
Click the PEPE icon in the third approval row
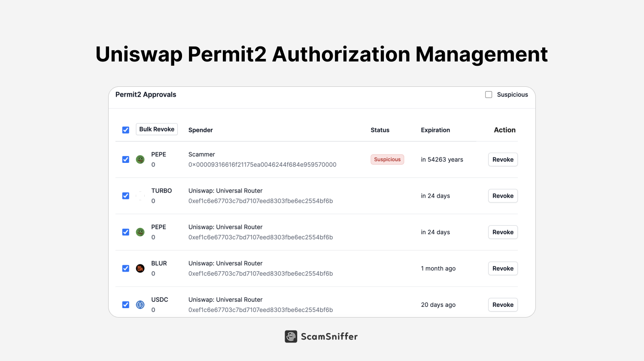coord(140,232)
